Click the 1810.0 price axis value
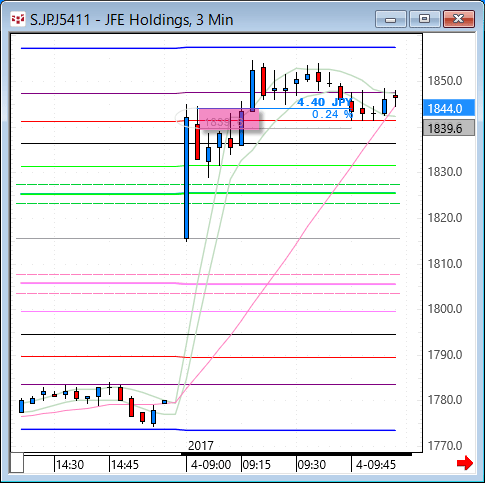Image resolution: width=485 pixels, height=483 pixels. pos(445,264)
